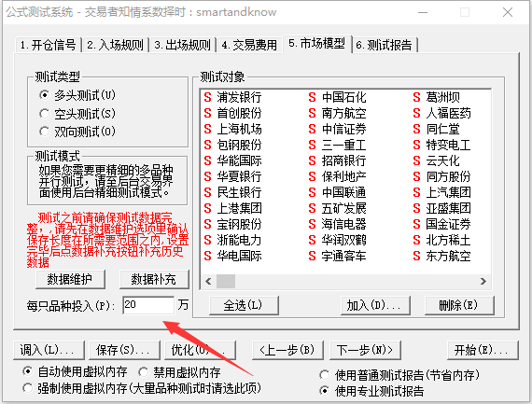Select 人福医药 in the list
The height and width of the screenshot is (404, 532).
pyautogui.click(x=442, y=113)
